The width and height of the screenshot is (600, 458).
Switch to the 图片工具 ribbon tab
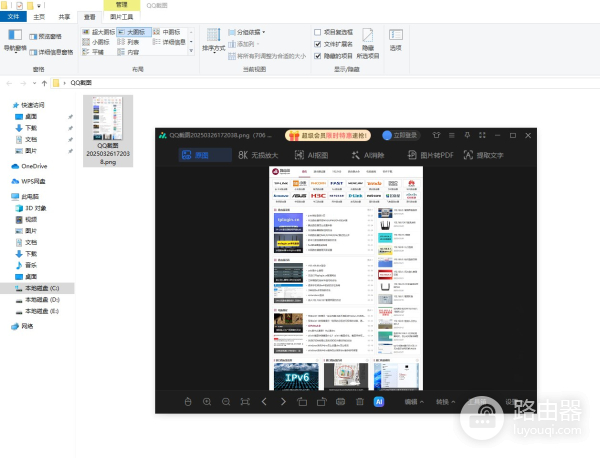[x=122, y=17]
